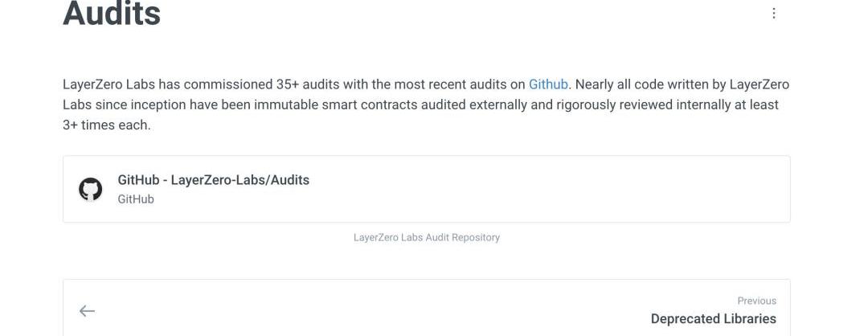This screenshot has height=336, width=868.
Task: Go to Deprecated Libraries page
Action: pyautogui.click(x=713, y=319)
